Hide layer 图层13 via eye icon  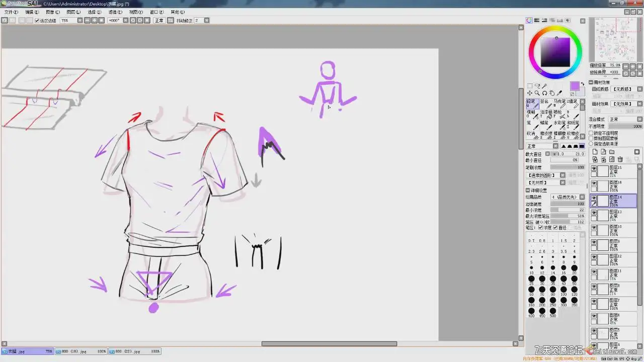coord(594,213)
